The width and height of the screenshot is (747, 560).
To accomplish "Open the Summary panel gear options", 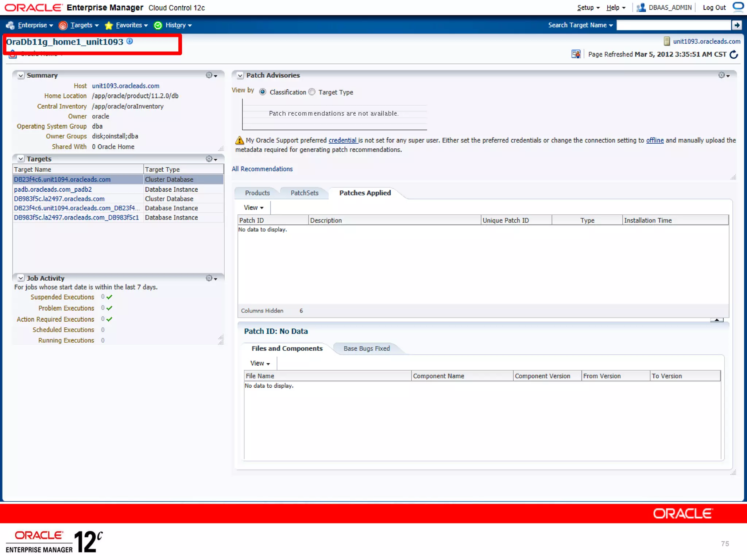I will tap(211, 75).
